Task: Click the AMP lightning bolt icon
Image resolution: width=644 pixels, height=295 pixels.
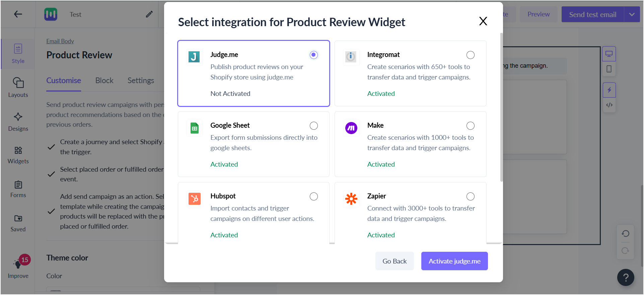Action: 609,90
